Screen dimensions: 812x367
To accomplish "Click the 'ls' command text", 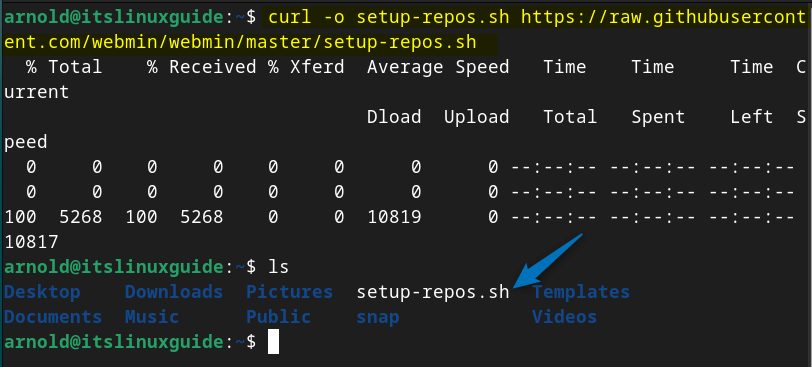I will click(278, 267).
